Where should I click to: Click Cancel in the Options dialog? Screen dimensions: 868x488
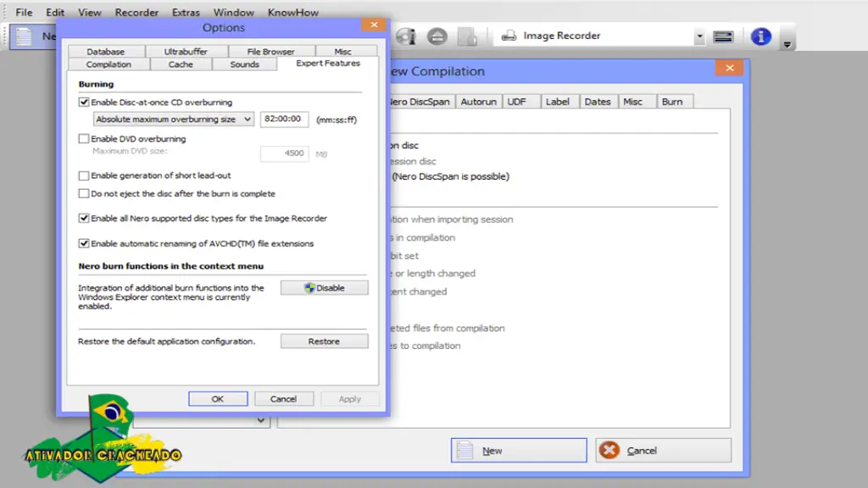click(283, 399)
